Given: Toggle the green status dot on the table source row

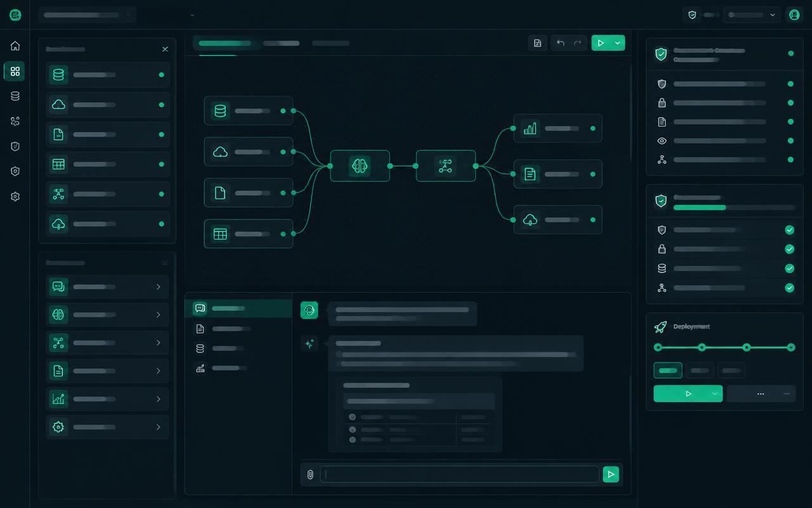Looking at the screenshot, I should [161, 164].
